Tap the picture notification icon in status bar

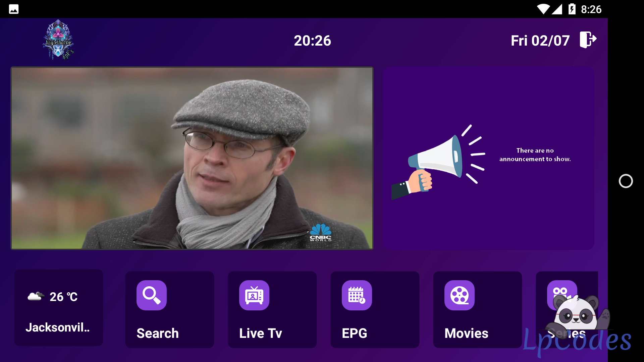(x=14, y=9)
